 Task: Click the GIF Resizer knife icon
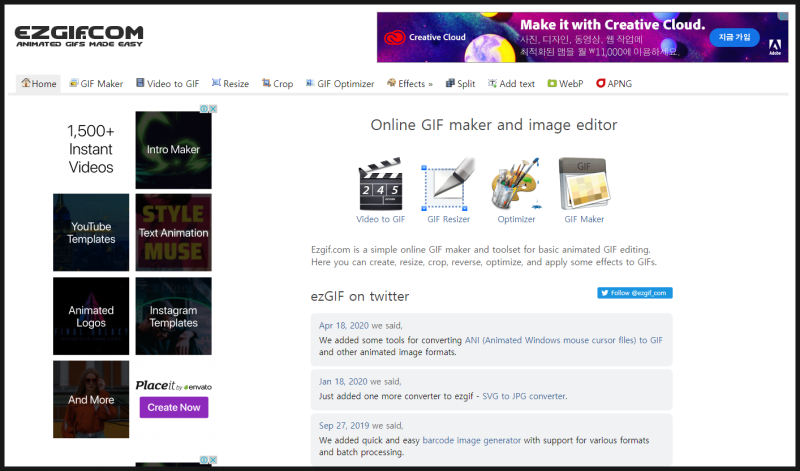point(448,184)
